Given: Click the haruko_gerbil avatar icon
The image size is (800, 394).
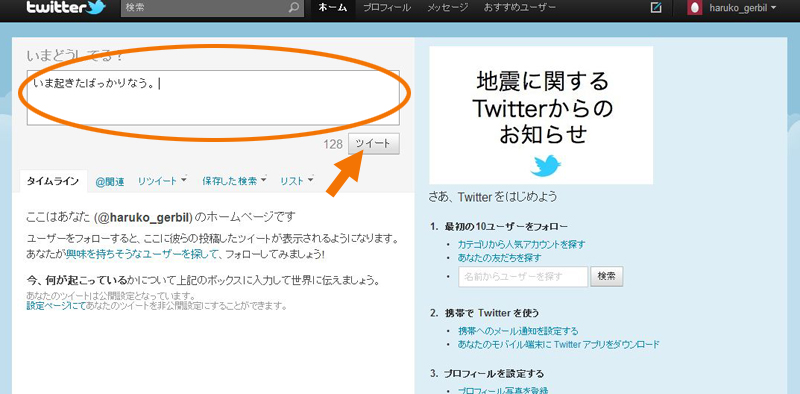Looking at the screenshot, I should (x=695, y=8).
